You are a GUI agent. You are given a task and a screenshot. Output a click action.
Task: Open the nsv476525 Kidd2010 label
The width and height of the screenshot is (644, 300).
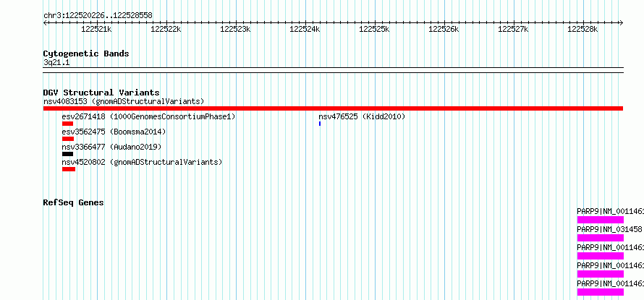362,116
